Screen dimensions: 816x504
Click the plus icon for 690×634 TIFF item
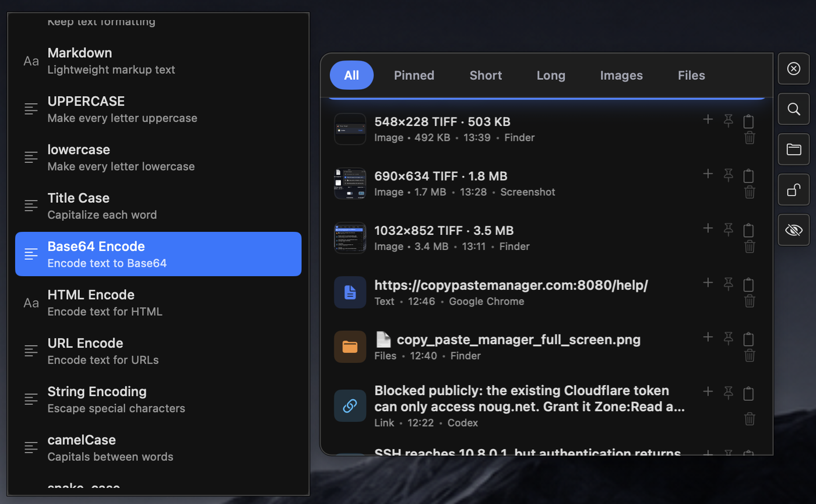(708, 174)
